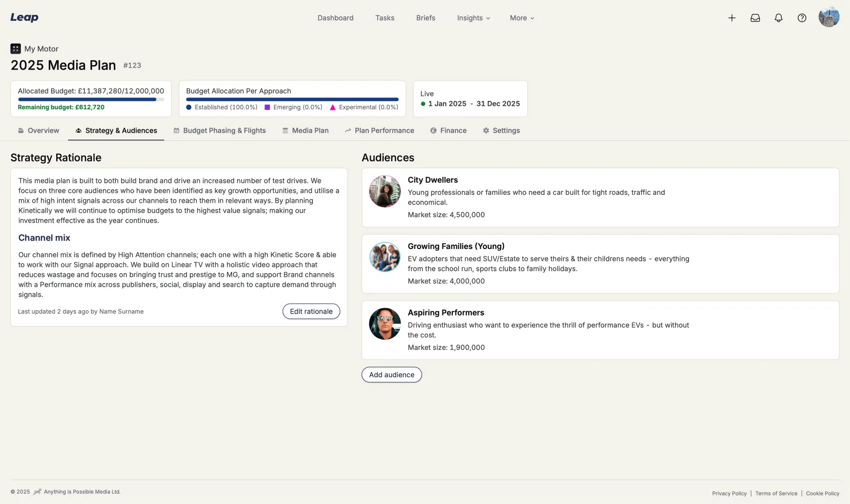Click the purple Emerging legend square
The height and width of the screenshot is (504, 850).
267,107
